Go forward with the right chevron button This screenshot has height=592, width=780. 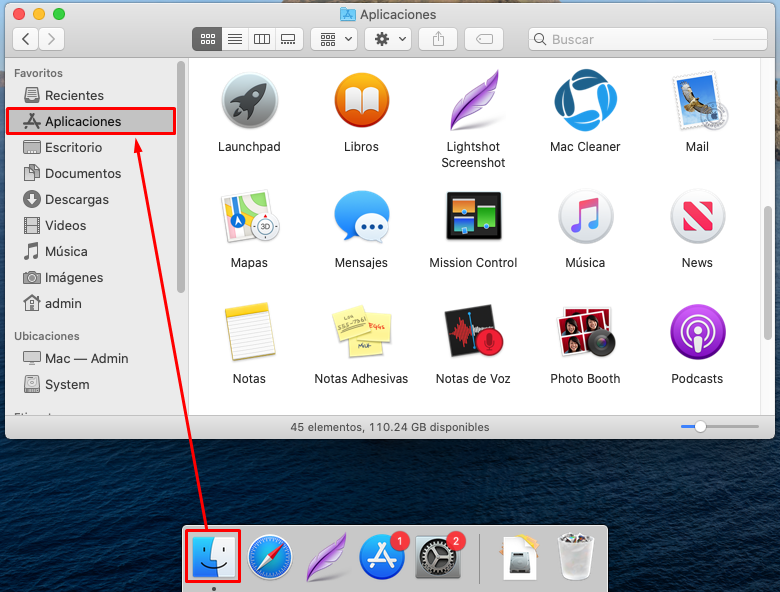click(51, 39)
